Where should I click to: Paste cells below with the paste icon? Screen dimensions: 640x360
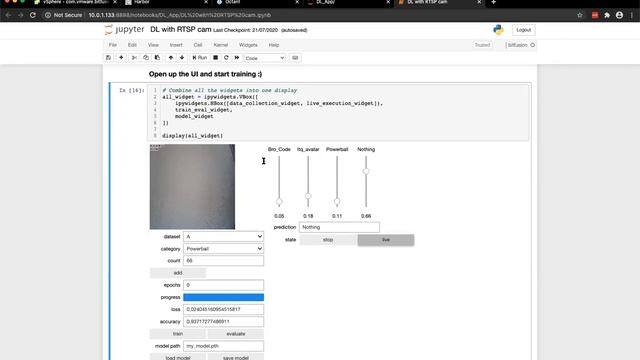[158, 58]
